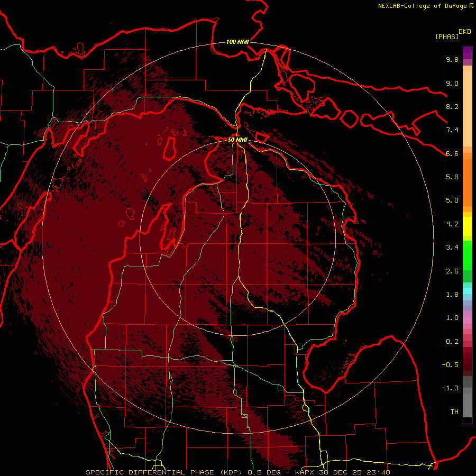Click the 0.2 legend value
The image size is (476, 476).
[452, 342]
